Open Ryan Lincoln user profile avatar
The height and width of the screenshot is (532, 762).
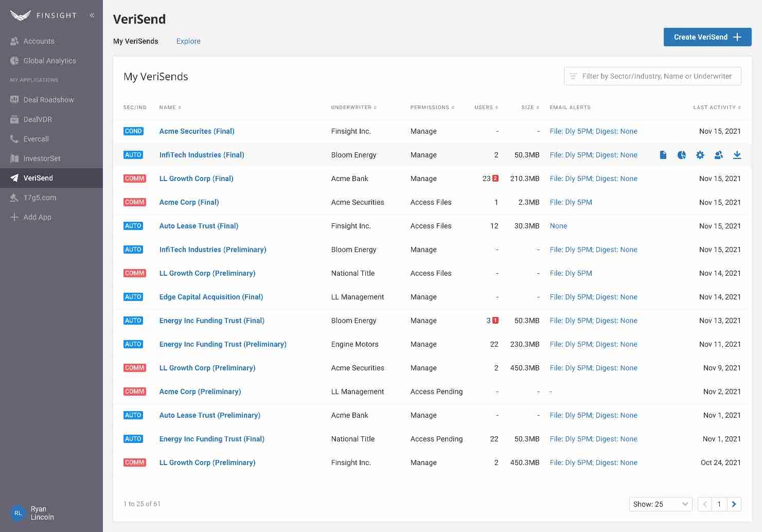[18, 513]
